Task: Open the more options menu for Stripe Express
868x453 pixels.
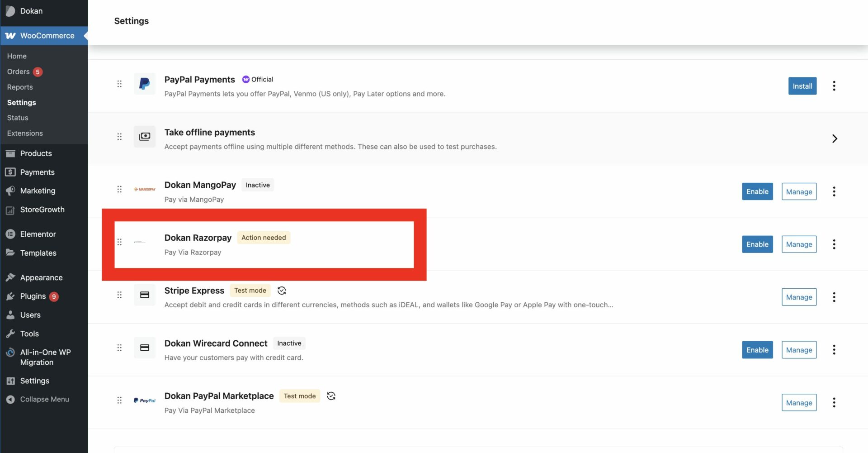Action: click(834, 297)
